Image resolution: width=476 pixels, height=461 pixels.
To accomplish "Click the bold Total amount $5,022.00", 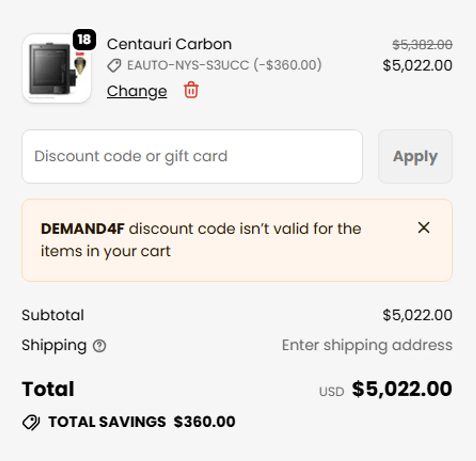I will click(x=402, y=389).
